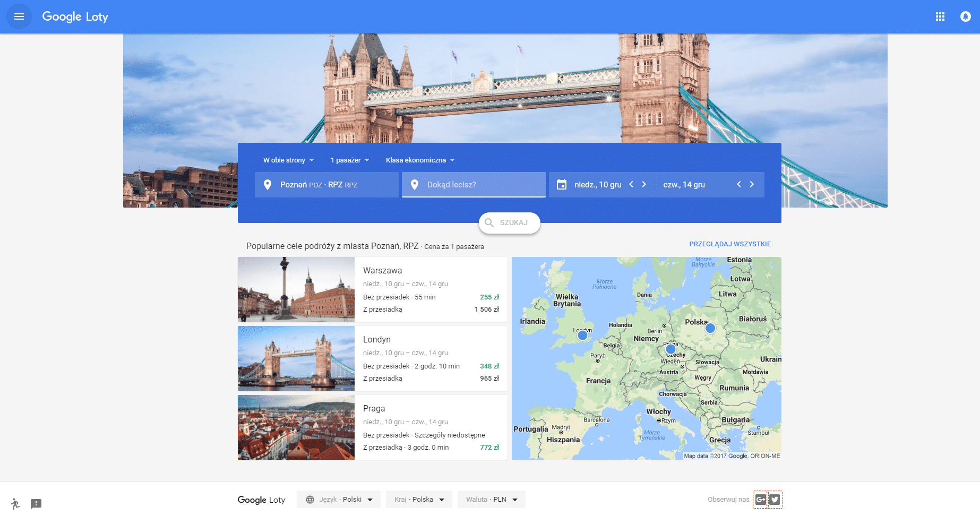Viewport: 980px width, 515px height.
Task: Click the SZUKAJ search button
Action: tap(510, 223)
